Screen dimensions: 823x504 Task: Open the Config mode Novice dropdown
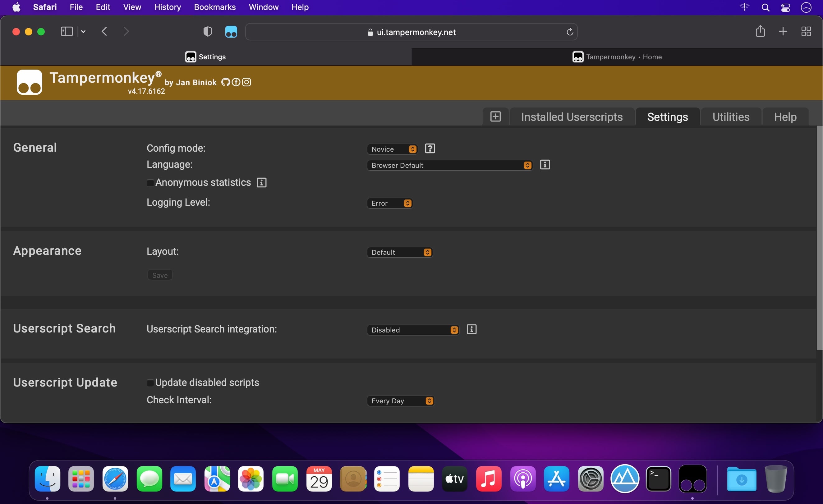[392, 149]
